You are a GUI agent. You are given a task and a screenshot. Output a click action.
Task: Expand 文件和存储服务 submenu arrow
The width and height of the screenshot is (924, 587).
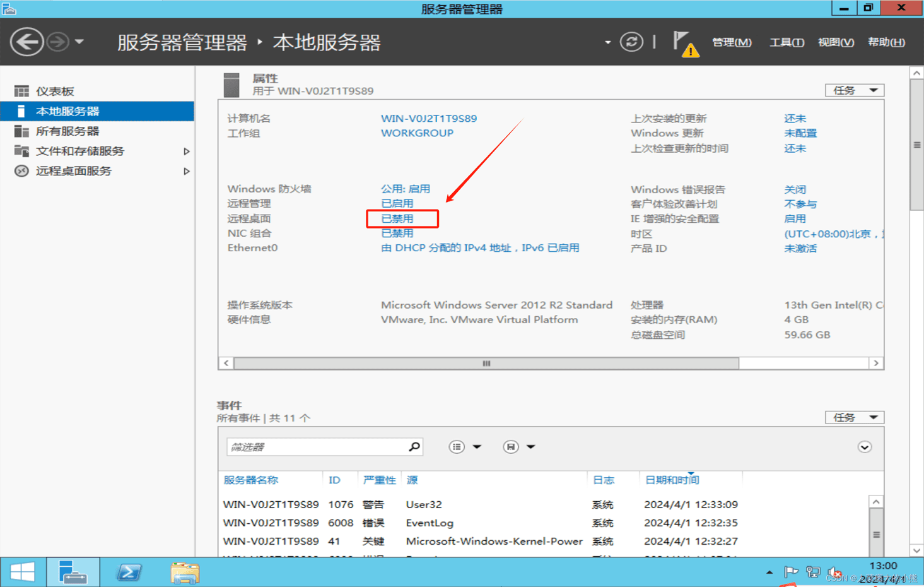pos(186,151)
